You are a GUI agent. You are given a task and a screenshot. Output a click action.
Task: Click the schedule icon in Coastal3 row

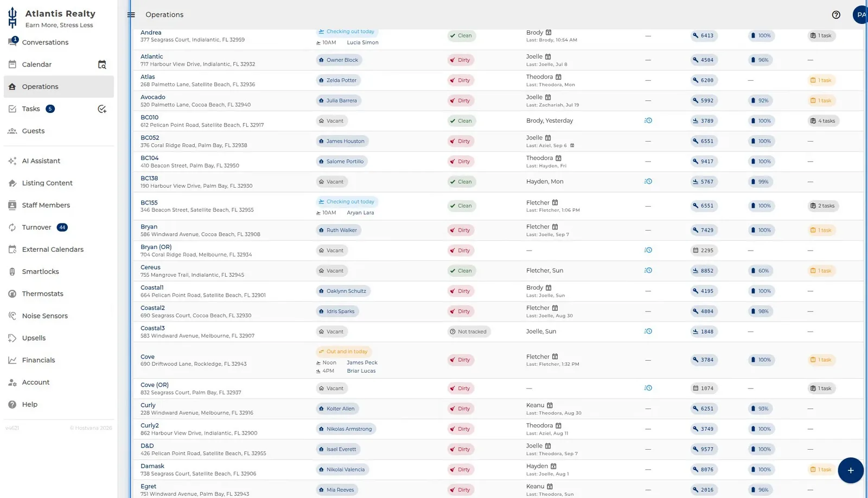point(648,331)
